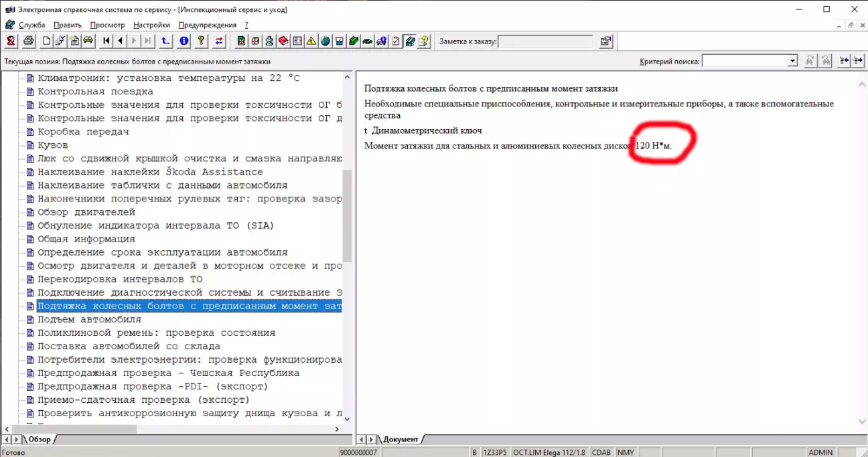Click the blue info circle icon
Viewport: 868px width, 457px height.
184,41
